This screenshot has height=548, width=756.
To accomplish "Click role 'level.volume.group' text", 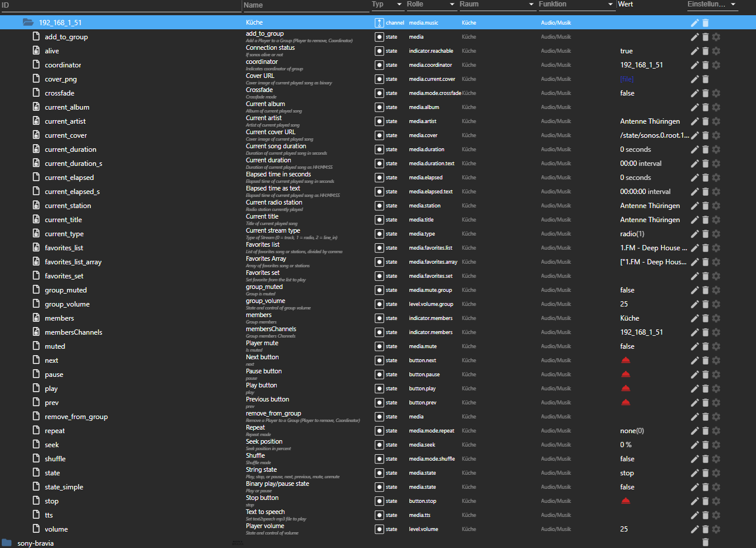I will [x=431, y=304].
